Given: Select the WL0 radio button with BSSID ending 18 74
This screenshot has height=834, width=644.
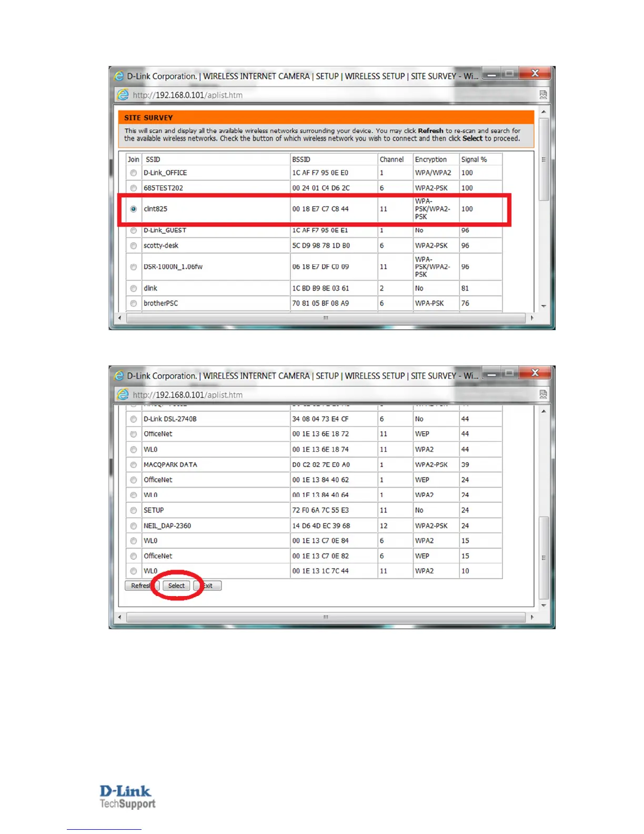Looking at the screenshot, I should [134, 450].
